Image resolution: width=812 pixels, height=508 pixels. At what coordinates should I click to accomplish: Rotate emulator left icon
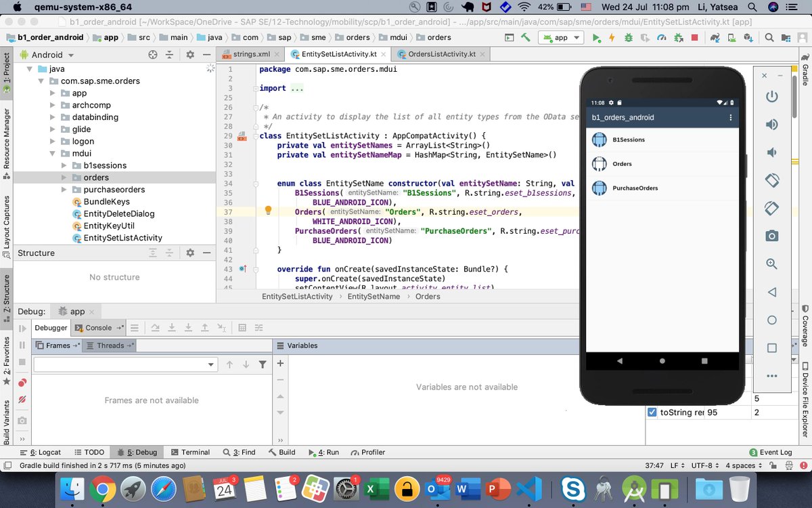[x=772, y=180]
